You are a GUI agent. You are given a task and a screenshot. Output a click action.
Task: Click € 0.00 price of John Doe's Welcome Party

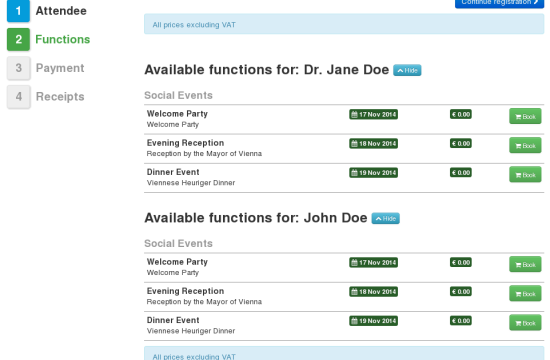click(x=461, y=262)
